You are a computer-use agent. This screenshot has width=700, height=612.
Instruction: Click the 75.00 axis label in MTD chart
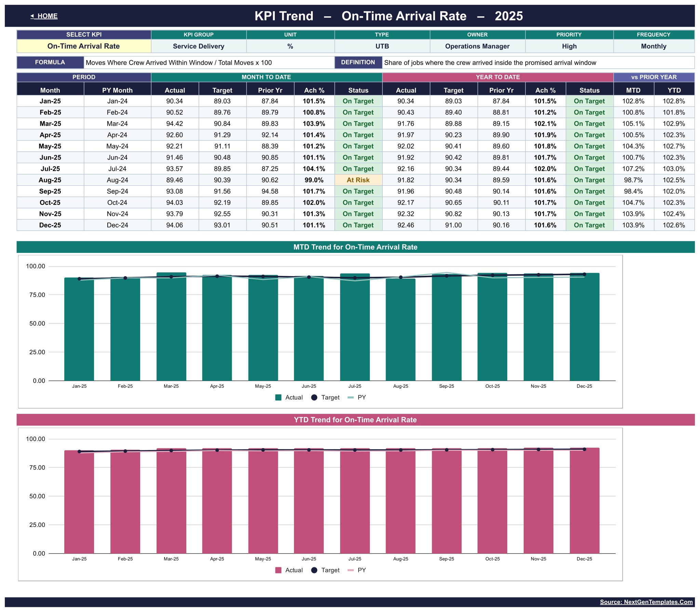[x=37, y=295]
